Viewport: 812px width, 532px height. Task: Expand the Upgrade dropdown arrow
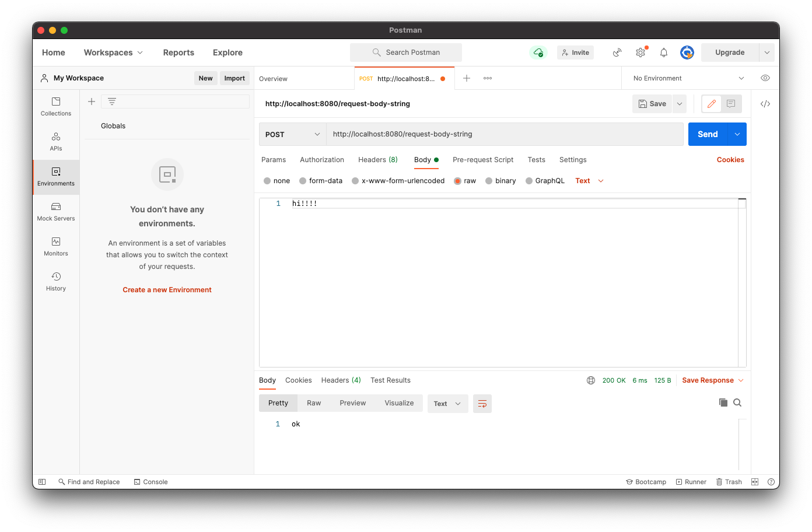click(x=767, y=52)
